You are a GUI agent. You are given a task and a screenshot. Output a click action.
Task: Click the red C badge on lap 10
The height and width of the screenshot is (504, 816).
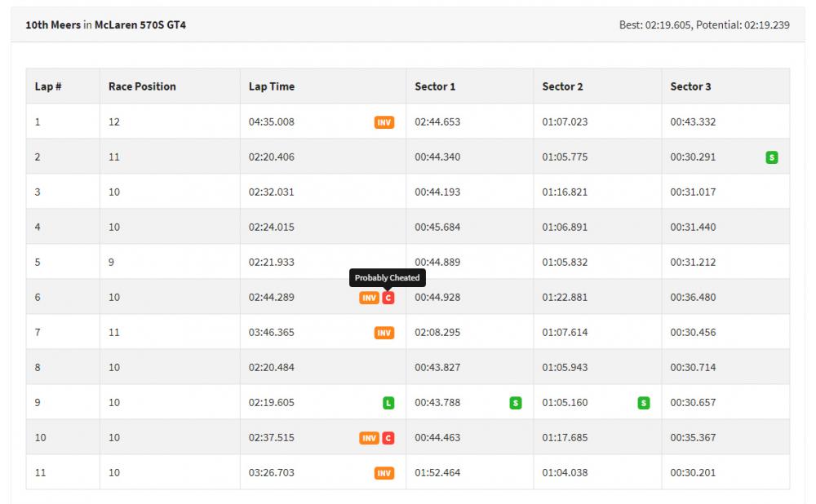click(388, 438)
